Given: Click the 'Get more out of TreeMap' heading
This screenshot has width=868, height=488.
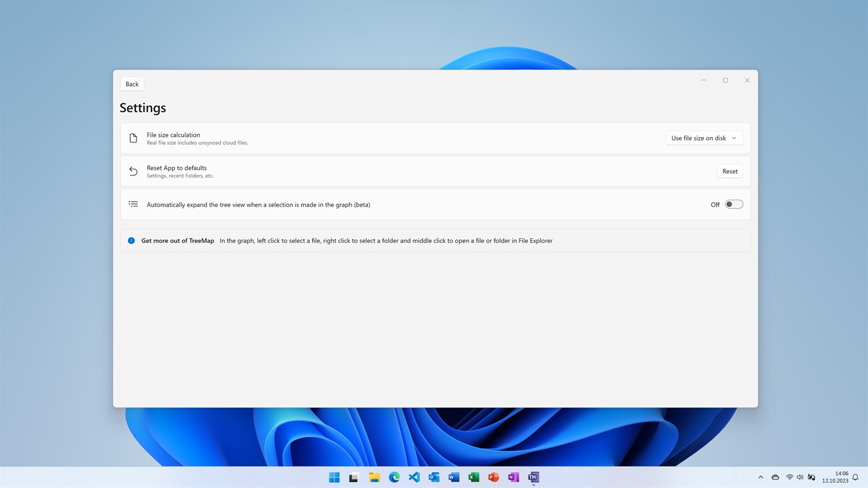Looking at the screenshot, I should point(177,241).
